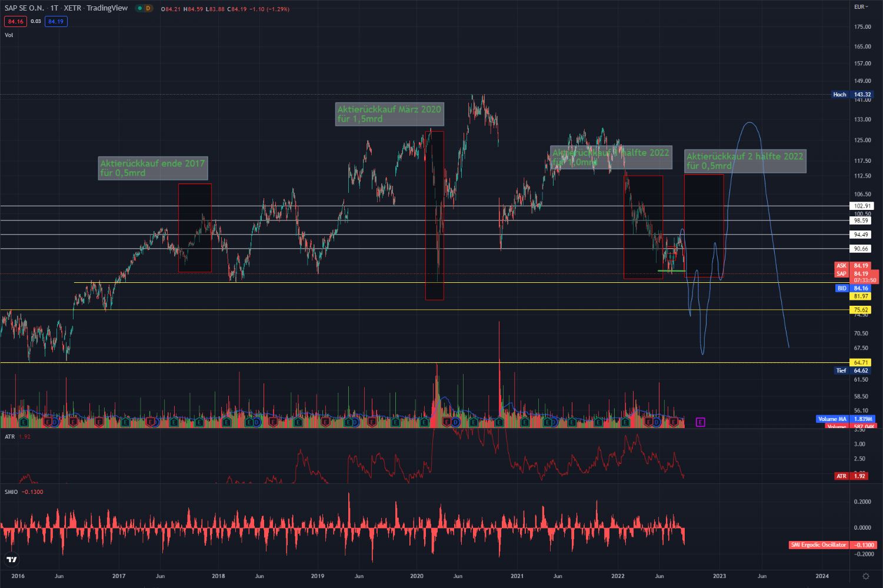This screenshot has width=883, height=588.
Task: Click the 133.00 price scale value
Action: [862, 119]
